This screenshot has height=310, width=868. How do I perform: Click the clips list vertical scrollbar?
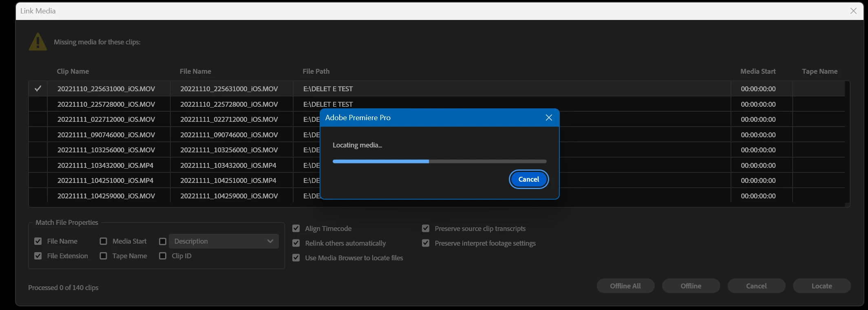click(x=847, y=143)
